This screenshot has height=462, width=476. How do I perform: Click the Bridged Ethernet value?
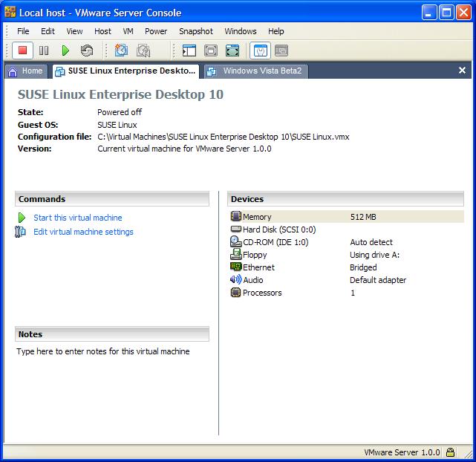(x=363, y=267)
